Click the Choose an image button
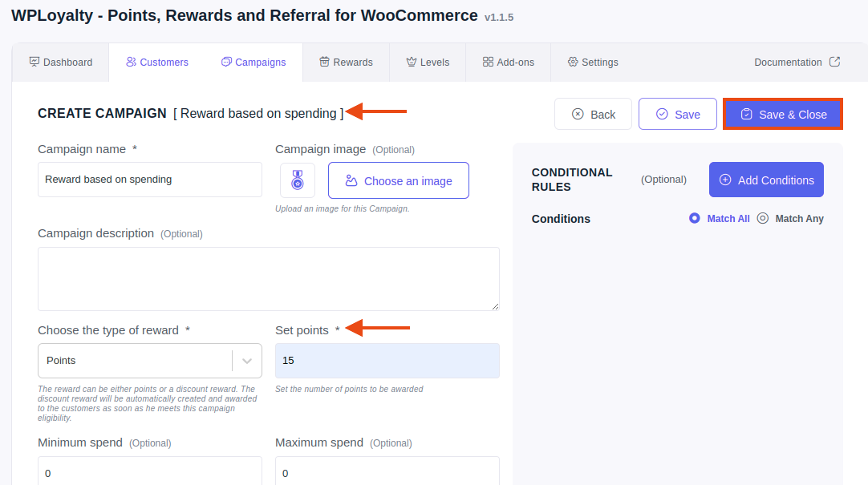This screenshot has height=485, width=868. click(399, 180)
